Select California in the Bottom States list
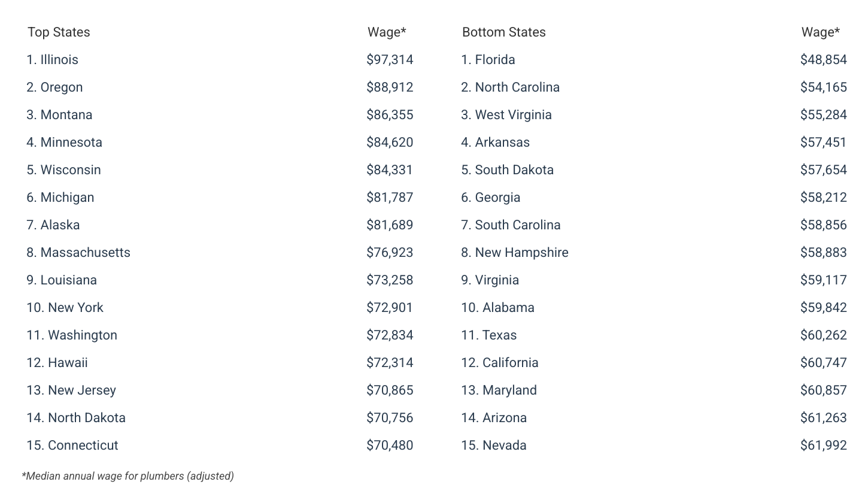The height and width of the screenshot is (494, 868). [x=500, y=363]
